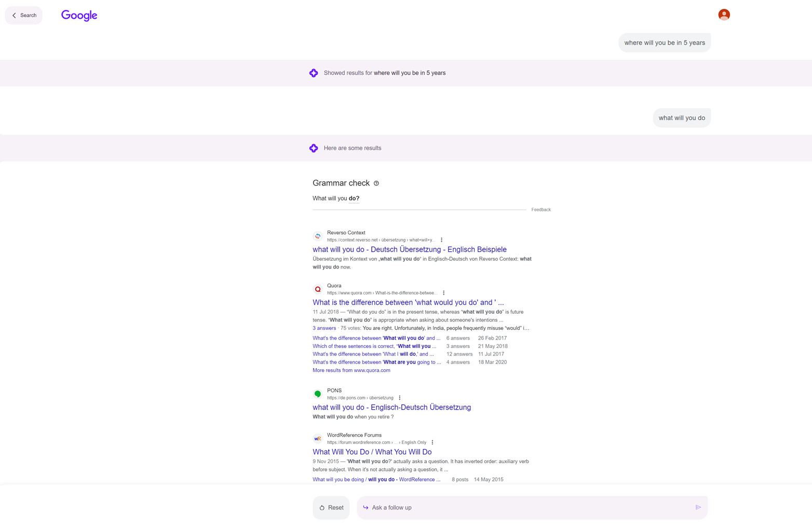
Task: Open your Google account profile avatar
Action: click(723, 14)
